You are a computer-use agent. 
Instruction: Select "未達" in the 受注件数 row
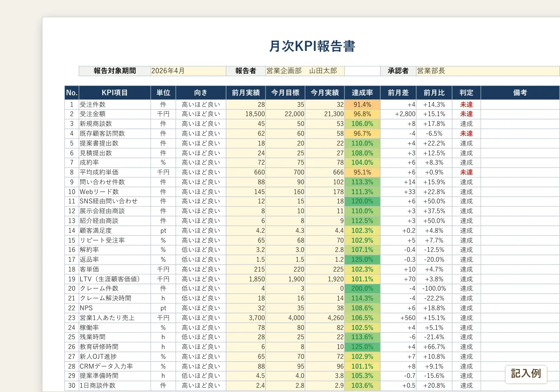466,105
